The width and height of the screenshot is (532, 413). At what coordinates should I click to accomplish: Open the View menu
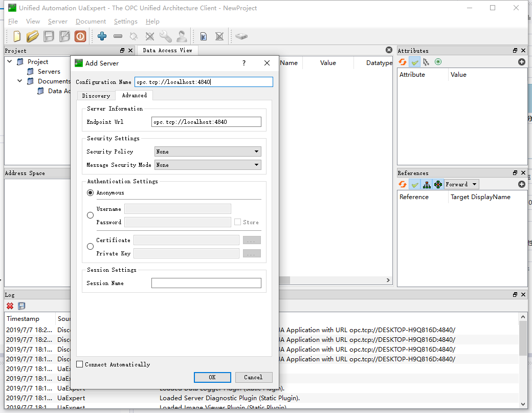(x=33, y=21)
